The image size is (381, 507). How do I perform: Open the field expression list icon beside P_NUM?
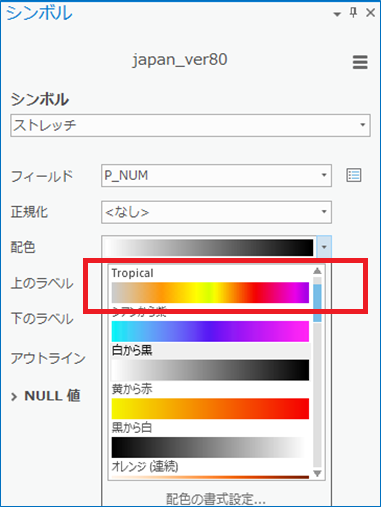(354, 175)
